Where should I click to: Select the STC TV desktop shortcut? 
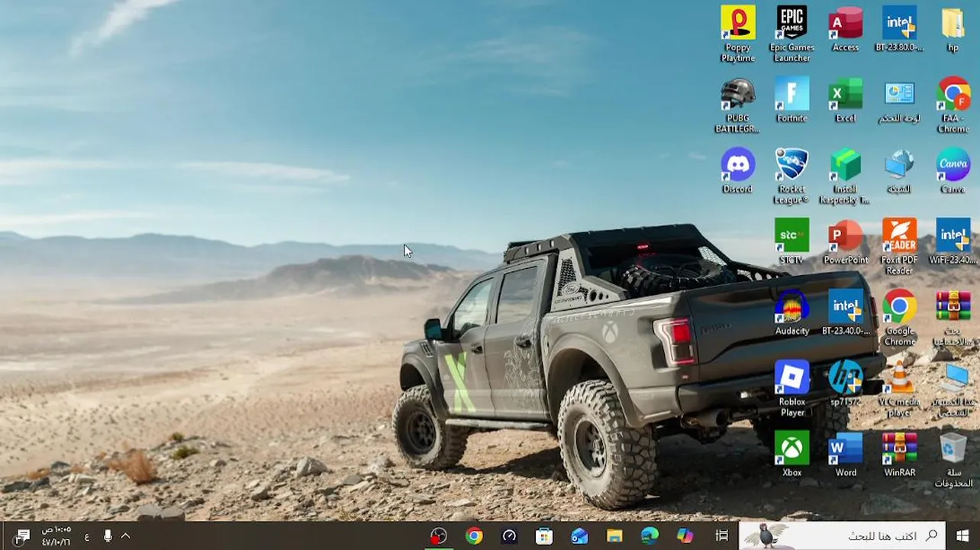(791, 241)
